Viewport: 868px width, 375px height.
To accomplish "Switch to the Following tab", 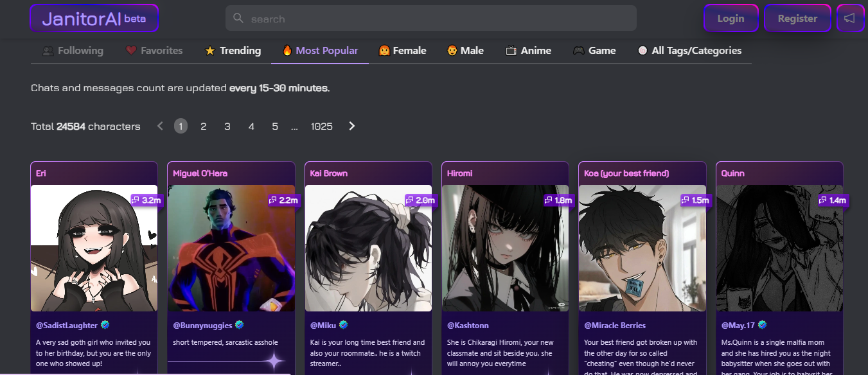I will [x=73, y=51].
